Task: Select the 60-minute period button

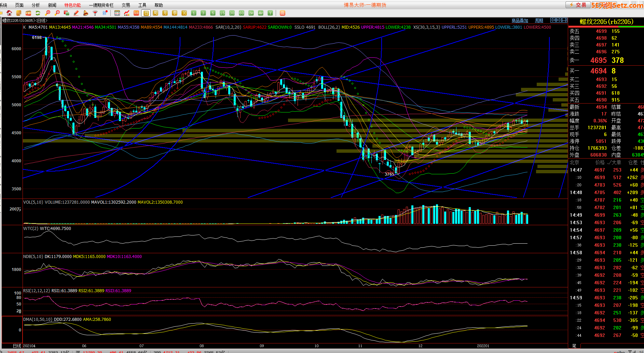Action: pyautogui.click(x=242, y=13)
